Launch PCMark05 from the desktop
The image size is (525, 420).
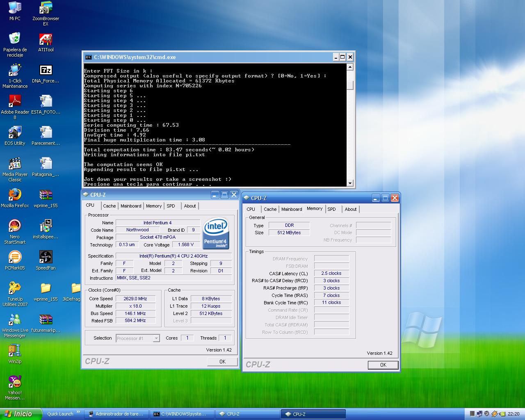point(15,260)
